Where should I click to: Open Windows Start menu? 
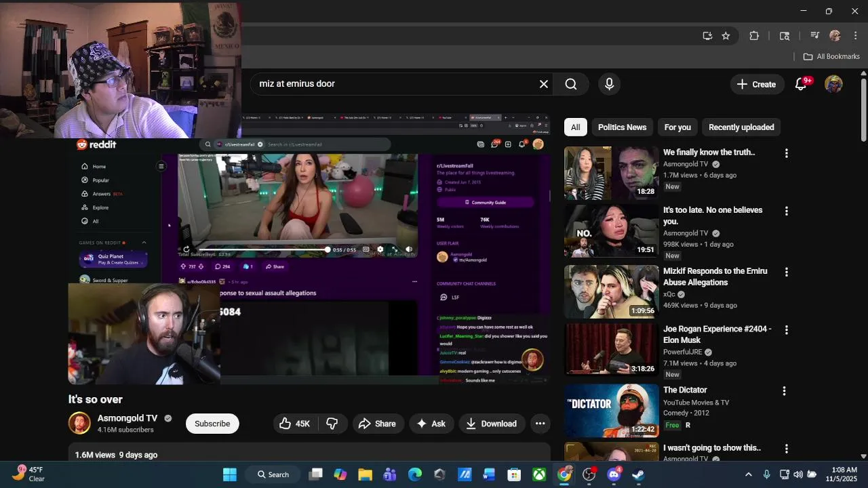tap(230, 474)
